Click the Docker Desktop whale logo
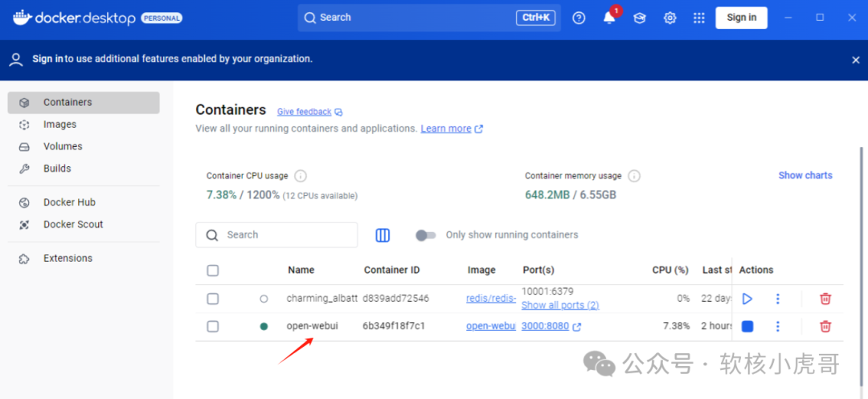The height and width of the screenshot is (399, 868). tap(23, 18)
